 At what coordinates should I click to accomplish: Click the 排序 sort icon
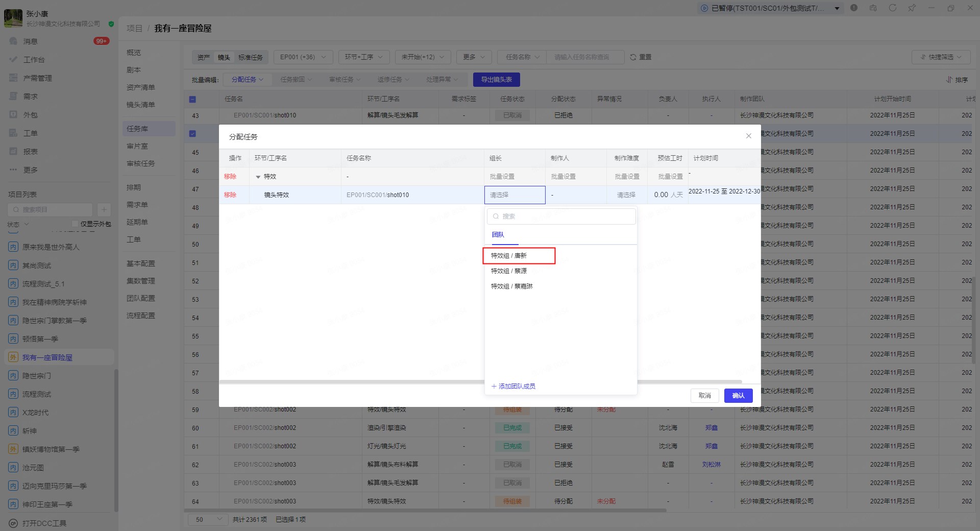point(949,80)
